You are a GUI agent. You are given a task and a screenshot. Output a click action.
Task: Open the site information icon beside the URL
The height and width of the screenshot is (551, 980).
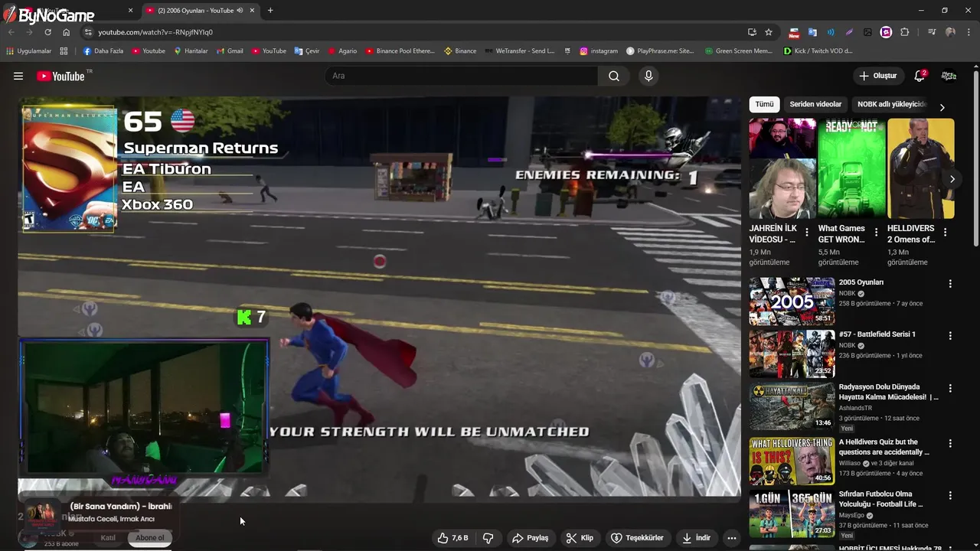[x=88, y=32]
